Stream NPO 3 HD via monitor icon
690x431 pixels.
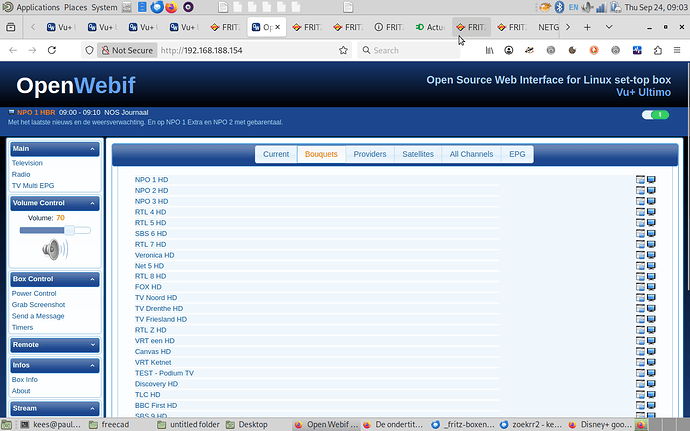(x=651, y=201)
